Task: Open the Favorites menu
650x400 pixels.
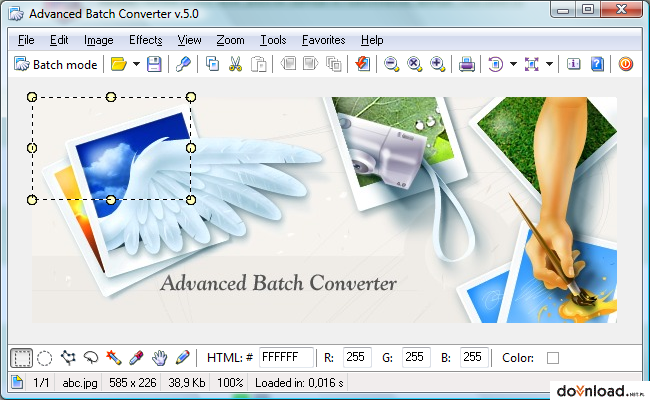Action: tap(323, 40)
